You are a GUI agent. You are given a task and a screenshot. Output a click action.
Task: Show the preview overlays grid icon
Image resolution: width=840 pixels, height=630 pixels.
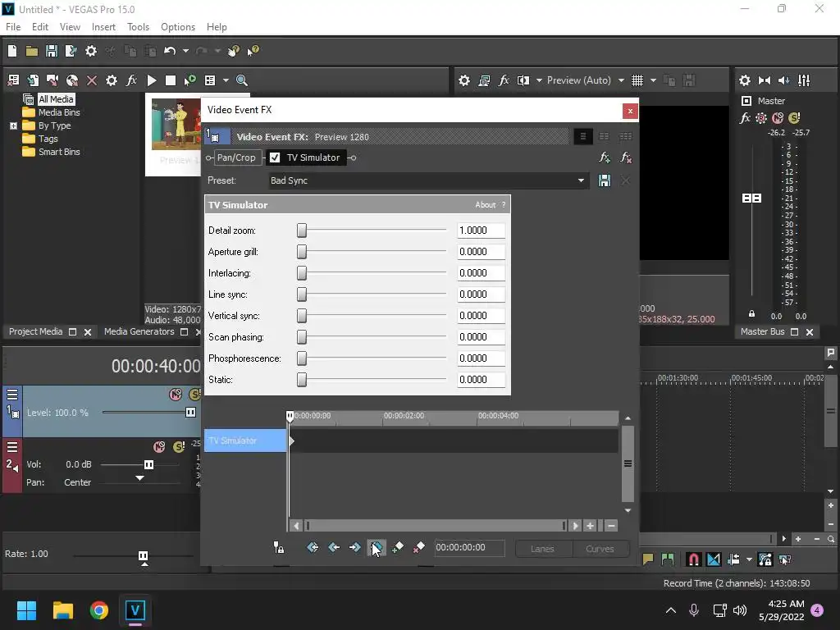pos(637,80)
